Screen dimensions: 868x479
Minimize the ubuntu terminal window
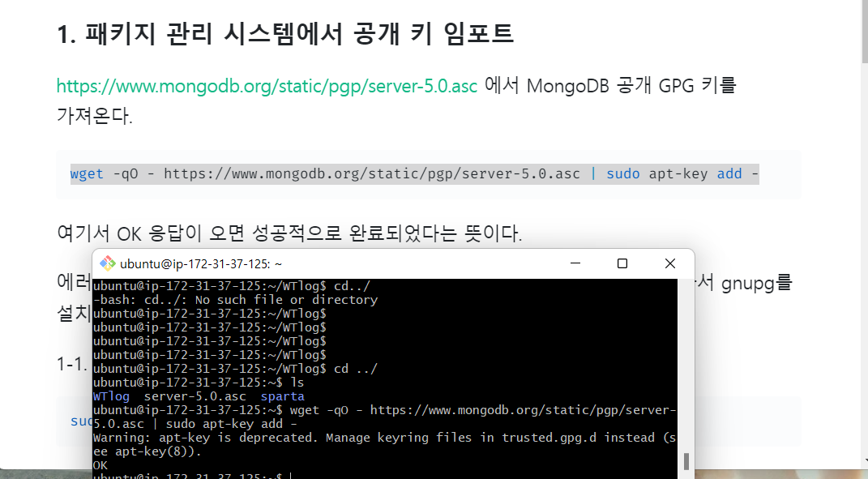[x=575, y=263]
